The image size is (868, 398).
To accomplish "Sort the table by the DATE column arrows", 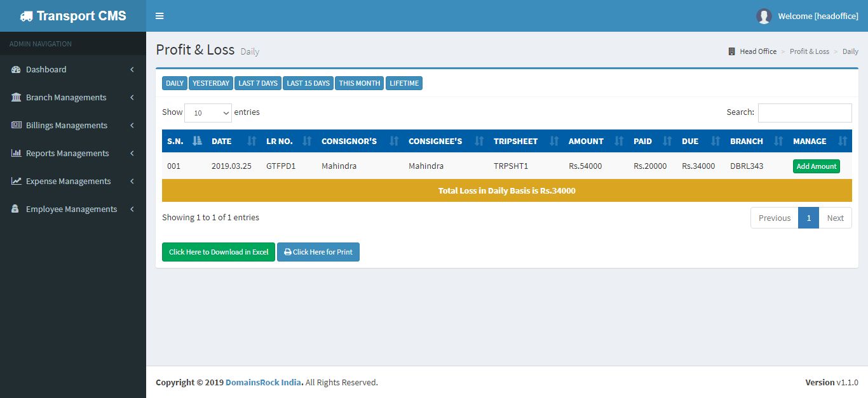I will coord(252,141).
